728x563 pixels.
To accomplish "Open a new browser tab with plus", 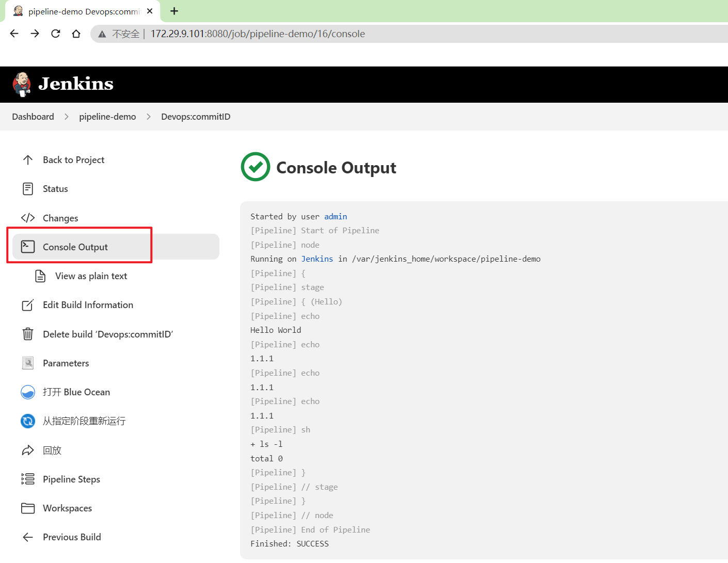I will pos(175,11).
